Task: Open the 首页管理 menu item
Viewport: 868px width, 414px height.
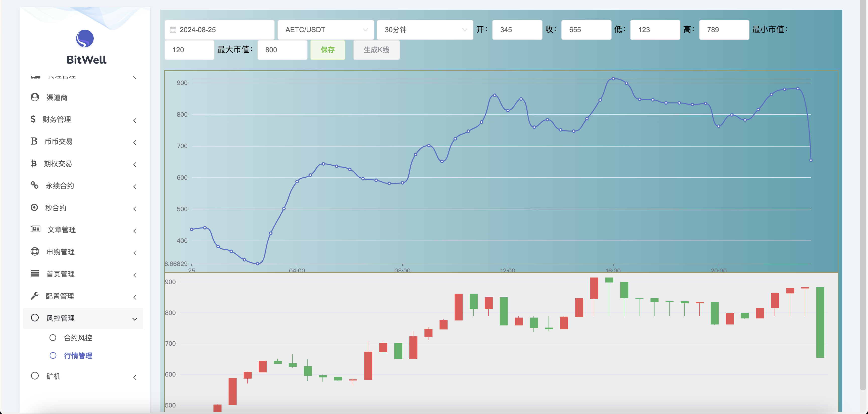Action: coord(83,274)
